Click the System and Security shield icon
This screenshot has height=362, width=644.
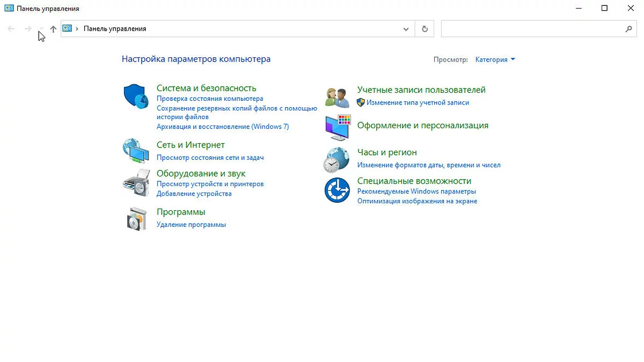coord(136,97)
